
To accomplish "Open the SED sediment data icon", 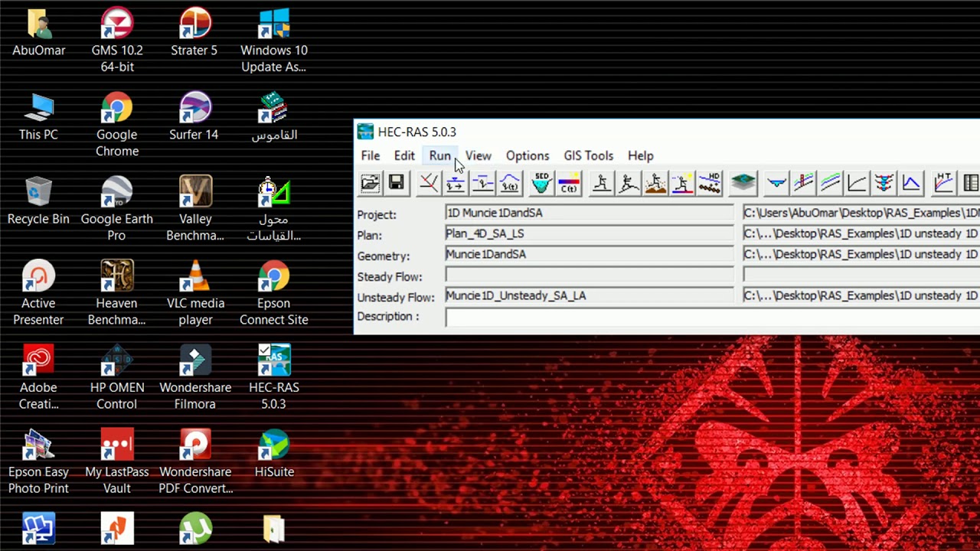I will (541, 183).
